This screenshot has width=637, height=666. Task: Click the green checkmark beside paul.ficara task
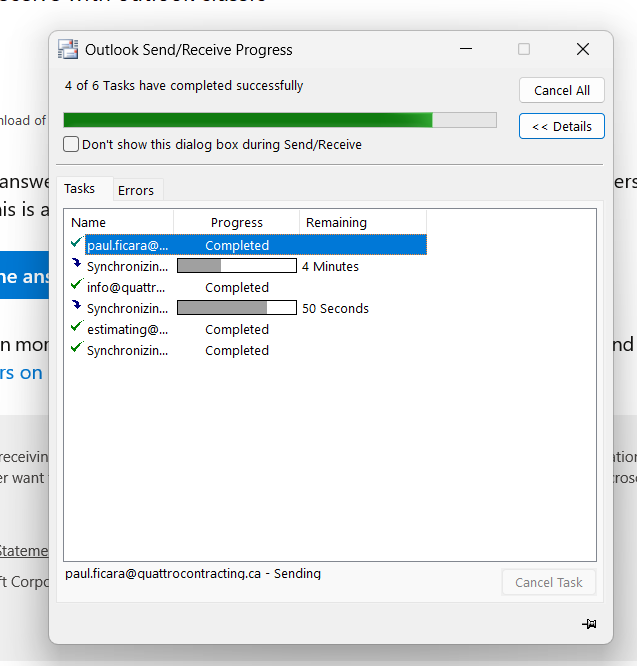click(77, 243)
